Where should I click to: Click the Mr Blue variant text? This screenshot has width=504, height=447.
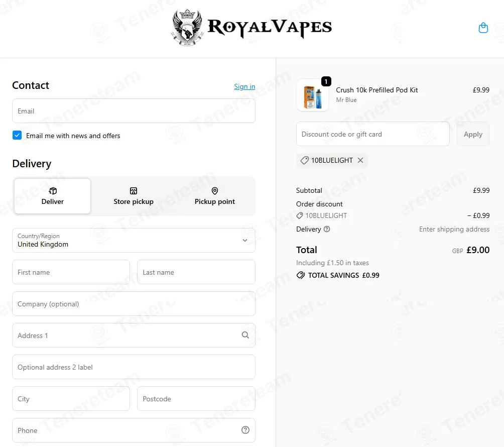346,100
